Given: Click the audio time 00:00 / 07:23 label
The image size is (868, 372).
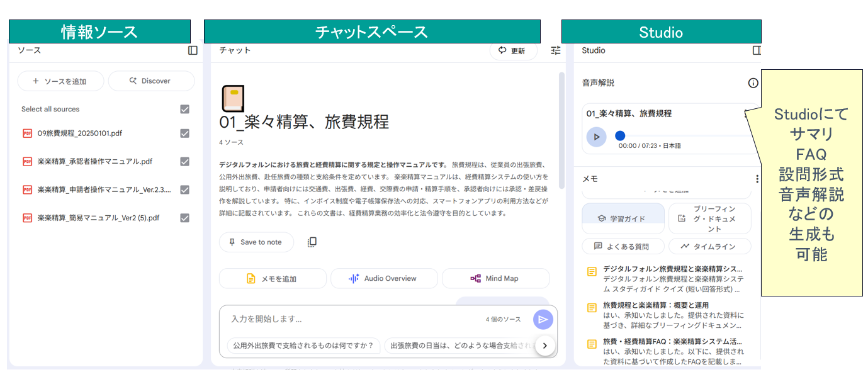Looking at the screenshot, I should tap(650, 146).
